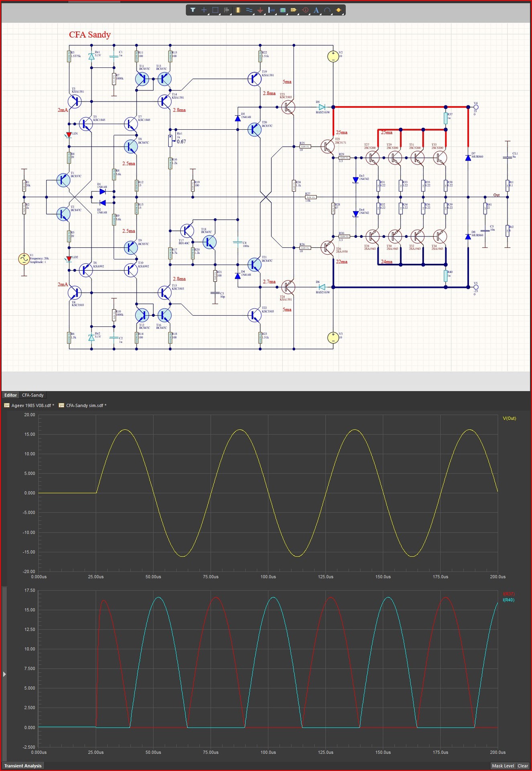Click the Out net label on schematic
The image size is (532, 771).
click(497, 195)
